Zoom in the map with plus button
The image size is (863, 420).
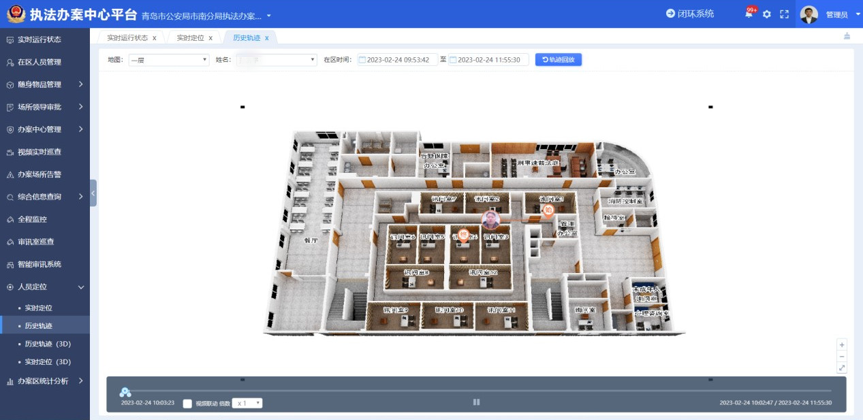coord(842,345)
